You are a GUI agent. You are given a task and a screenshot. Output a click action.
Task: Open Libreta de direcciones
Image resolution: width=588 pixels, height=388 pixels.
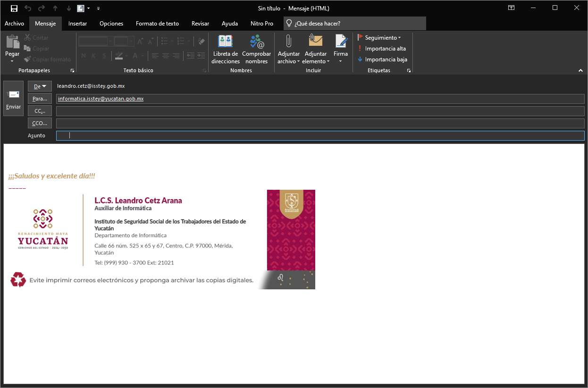click(x=226, y=50)
